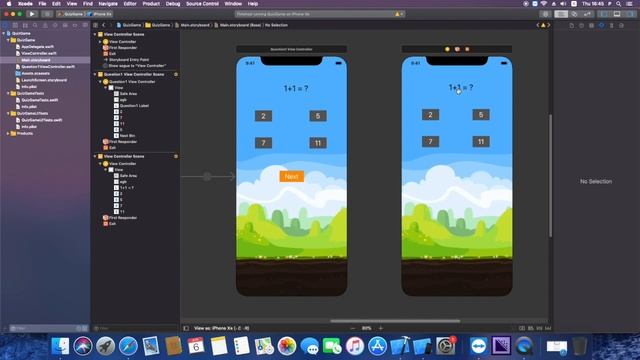Select AppDelegate.swift in navigator

click(38, 47)
